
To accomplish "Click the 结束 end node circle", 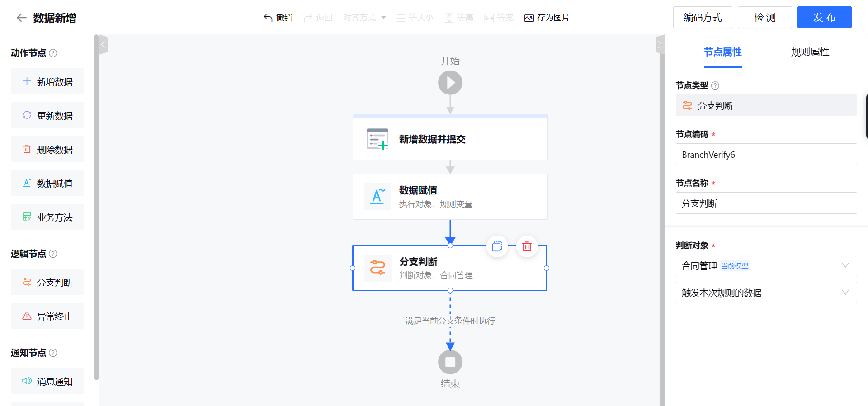I will (450, 362).
